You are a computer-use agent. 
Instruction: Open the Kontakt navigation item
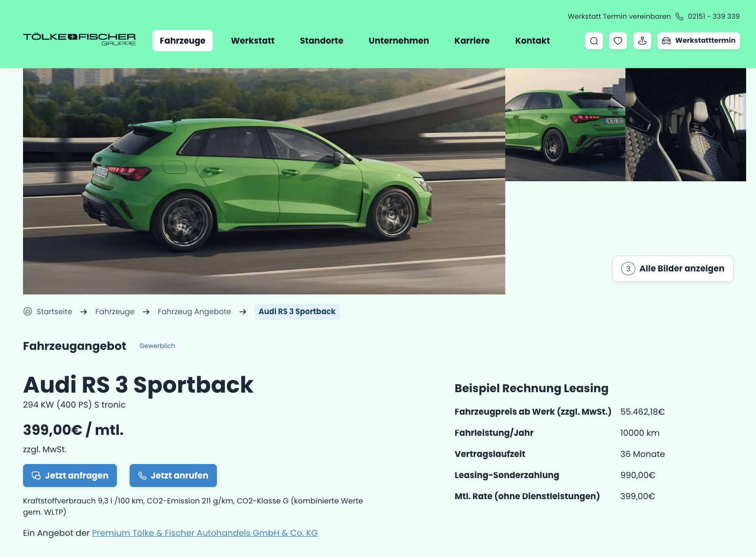[x=532, y=41]
